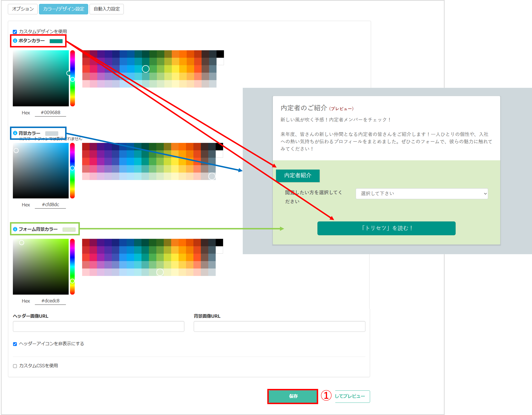Click the info icon beside ボタンカラー

(15, 41)
